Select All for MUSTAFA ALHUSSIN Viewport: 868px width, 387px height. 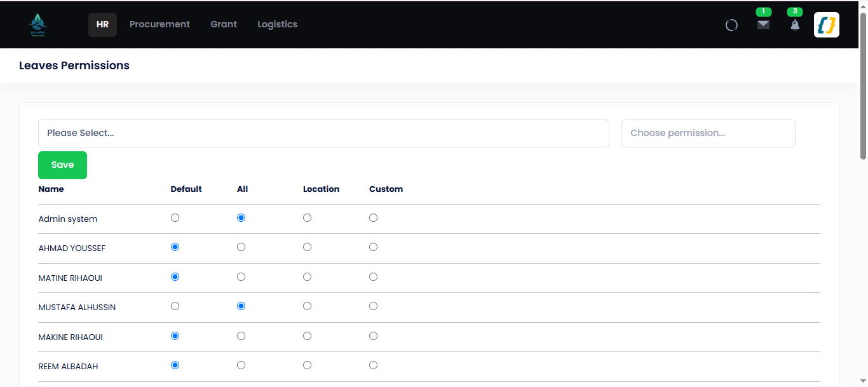pos(241,306)
